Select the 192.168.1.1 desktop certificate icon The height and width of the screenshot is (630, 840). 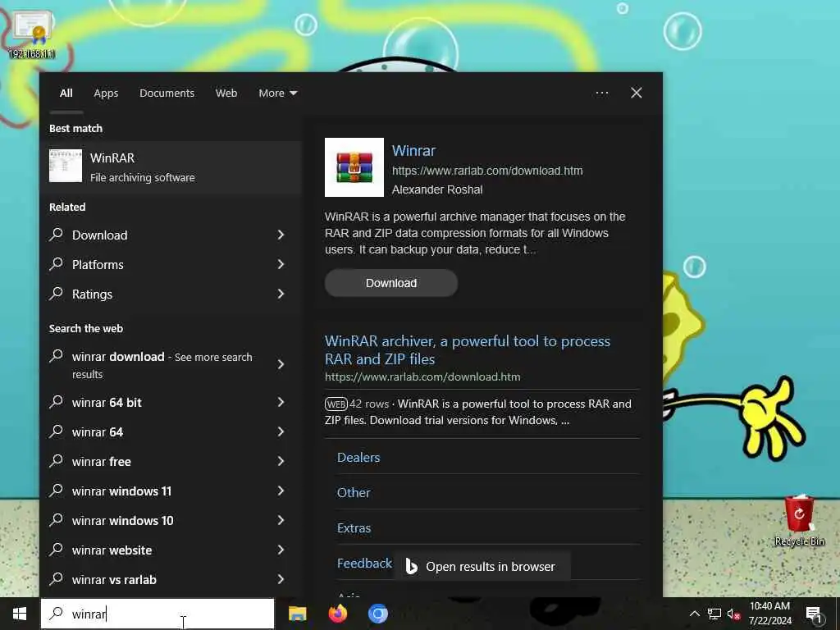click(33, 34)
